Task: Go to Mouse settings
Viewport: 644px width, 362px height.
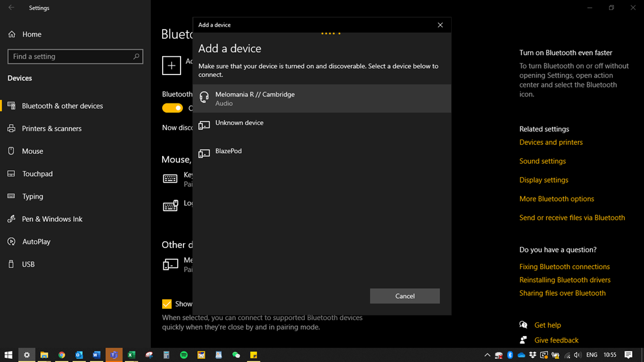Action: [33, 151]
